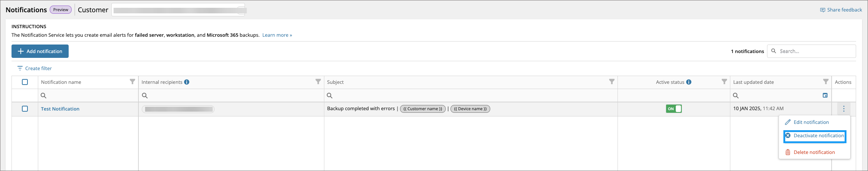The height and width of the screenshot is (171, 868).
Task: Open three-dot actions menu for Test Notification
Action: [844, 109]
